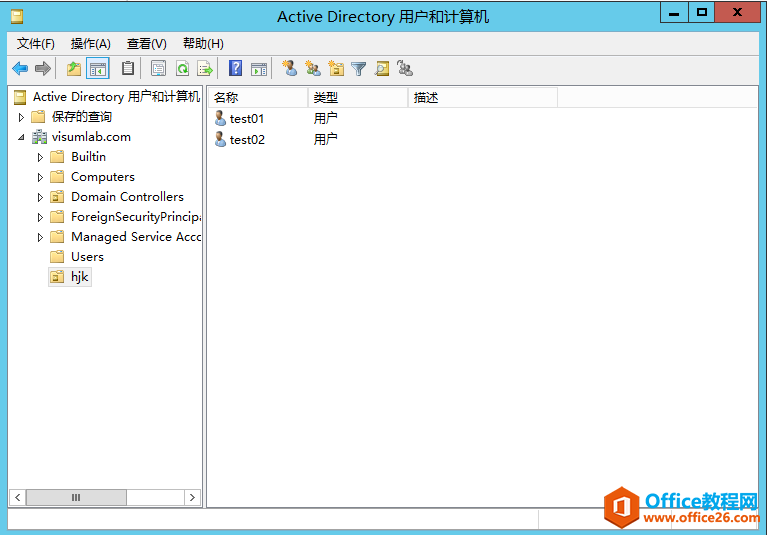Click the visumlab.com domain icon

pyautogui.click(x=39, y=137)
